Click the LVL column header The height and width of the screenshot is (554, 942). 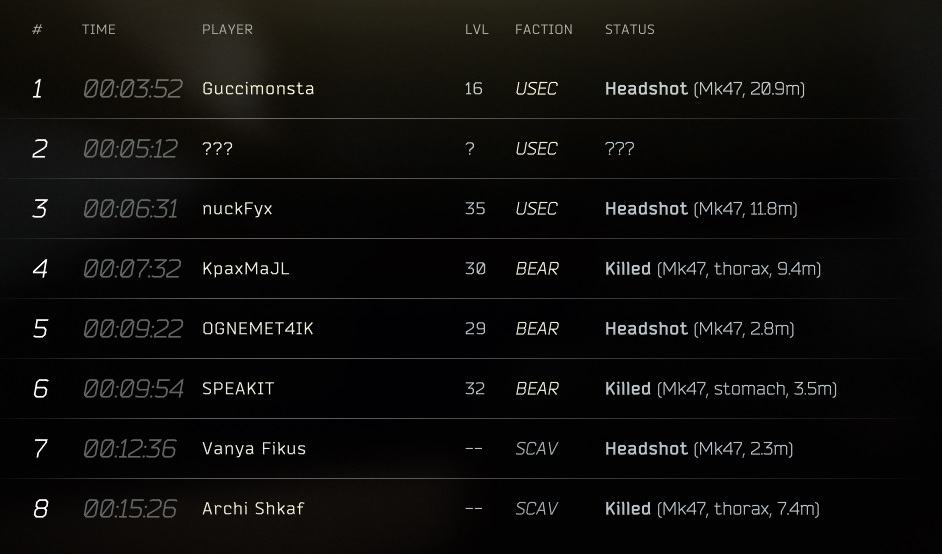tap(476, 29)
